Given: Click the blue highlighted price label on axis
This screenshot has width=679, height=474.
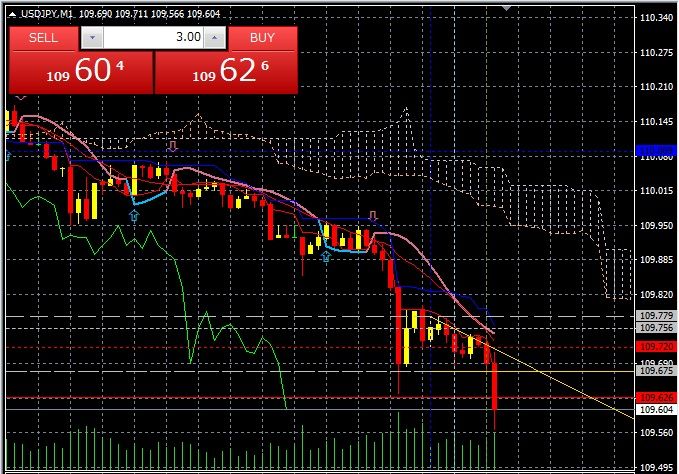Looking at the screenshot, I should (656, 150).
